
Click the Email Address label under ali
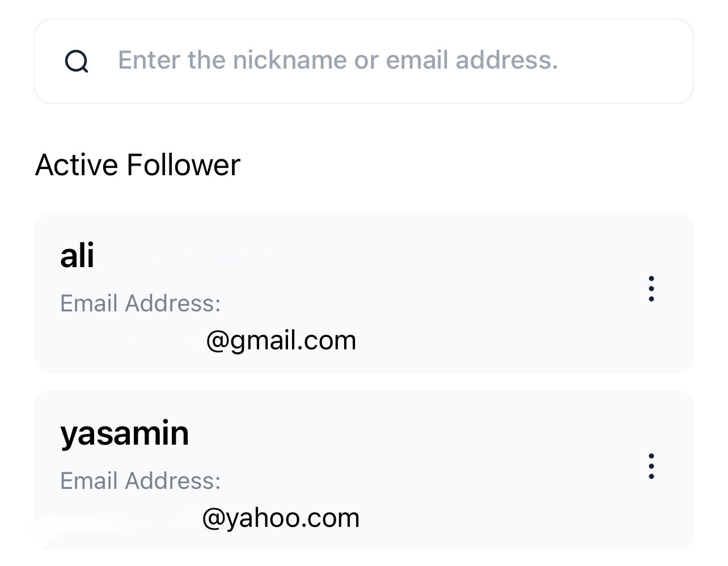click(x=140, y=303)
